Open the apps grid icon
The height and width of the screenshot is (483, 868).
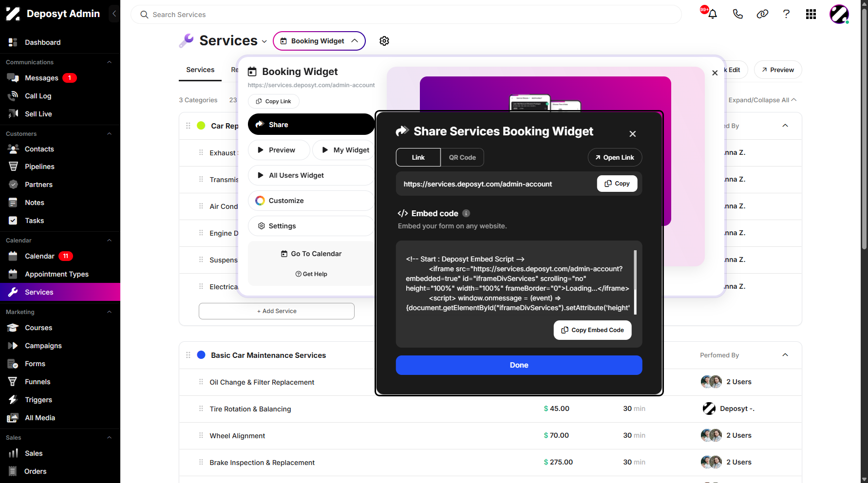click(811, 14)
